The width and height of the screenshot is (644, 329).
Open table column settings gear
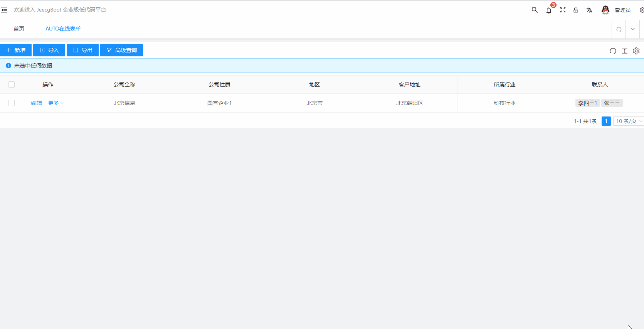(636, 51)
